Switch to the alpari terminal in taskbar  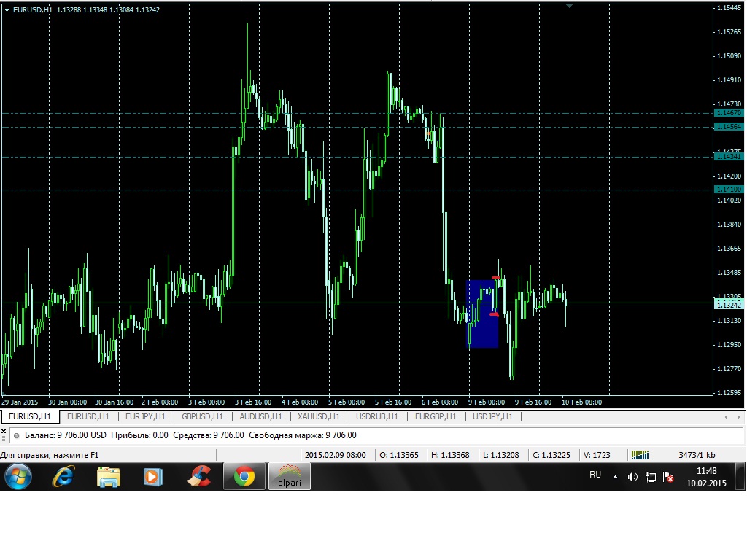[290, 476]
